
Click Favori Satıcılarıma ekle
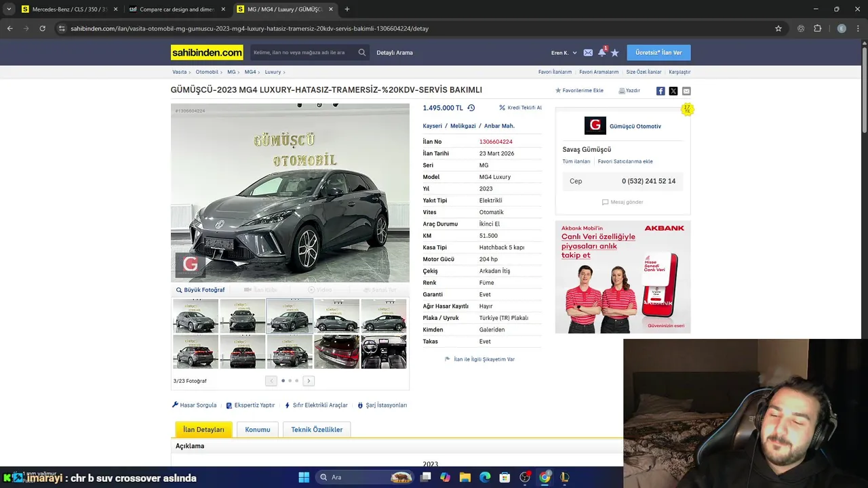coord(625,161)
